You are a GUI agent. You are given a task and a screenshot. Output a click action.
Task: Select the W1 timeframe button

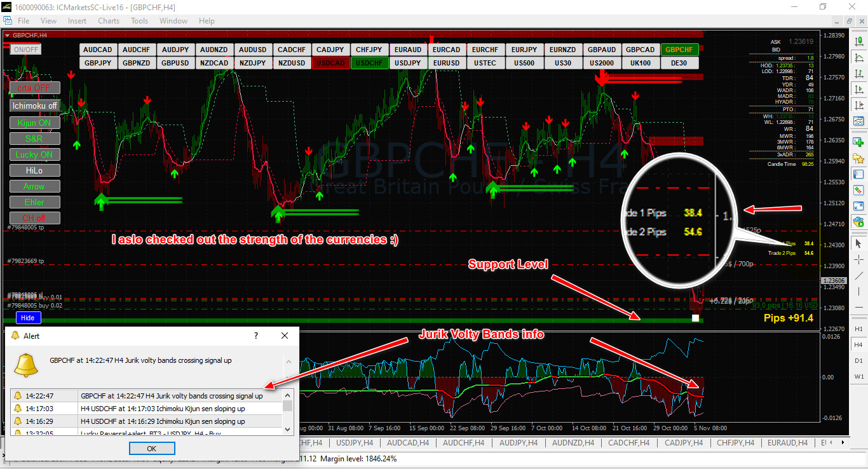click(x=858, y=376)
